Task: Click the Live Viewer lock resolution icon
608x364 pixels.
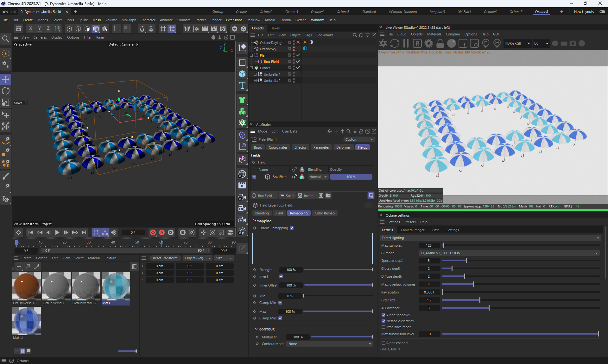Action: (440, 43)
